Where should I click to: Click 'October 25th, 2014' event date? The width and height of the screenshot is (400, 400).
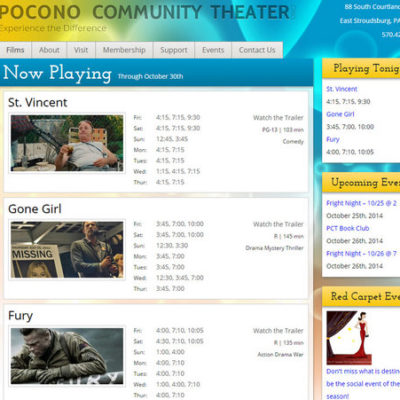355,216
